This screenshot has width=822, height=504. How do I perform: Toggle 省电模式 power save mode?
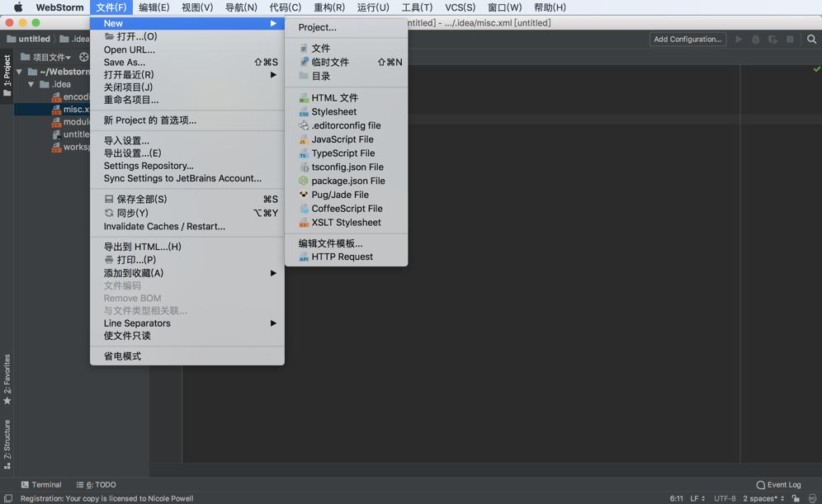click(187, 356)
